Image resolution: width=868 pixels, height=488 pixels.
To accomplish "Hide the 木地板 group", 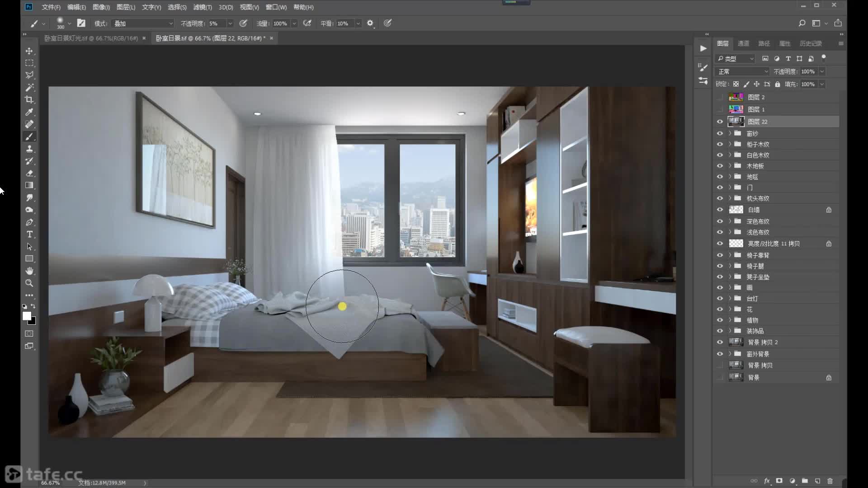I will [x=720, y=166].
